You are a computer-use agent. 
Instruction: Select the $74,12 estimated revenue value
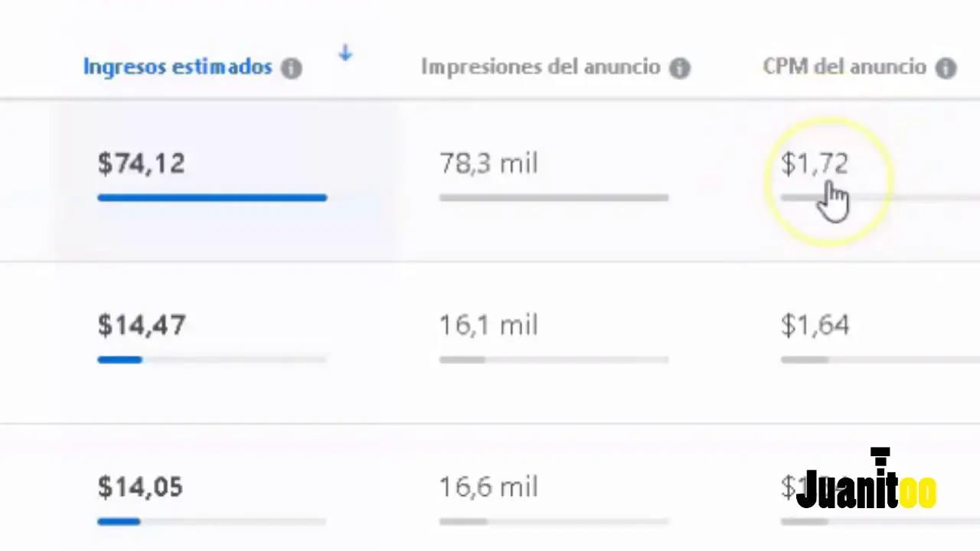click(x=141, y=164)
